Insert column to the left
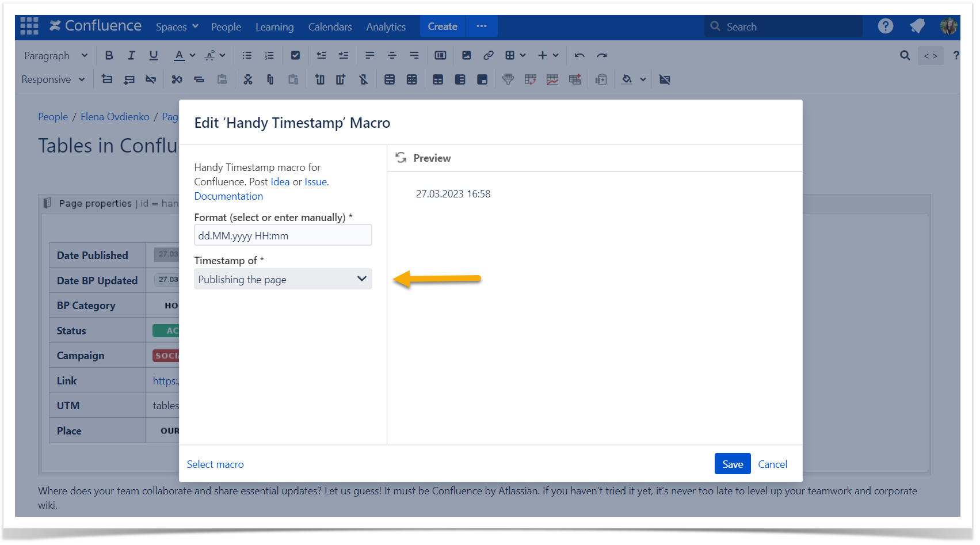This screenshot has width=980, height=545. click(x=319, y=79)
